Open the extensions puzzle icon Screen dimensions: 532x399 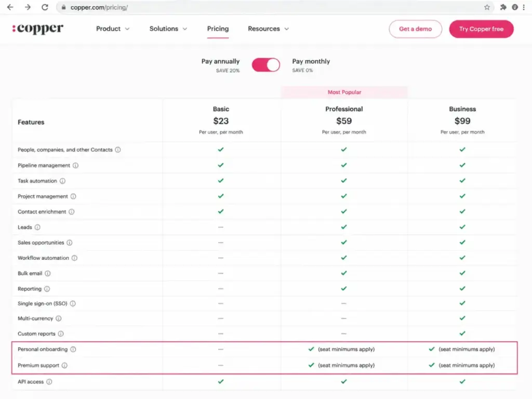[503, 7]
